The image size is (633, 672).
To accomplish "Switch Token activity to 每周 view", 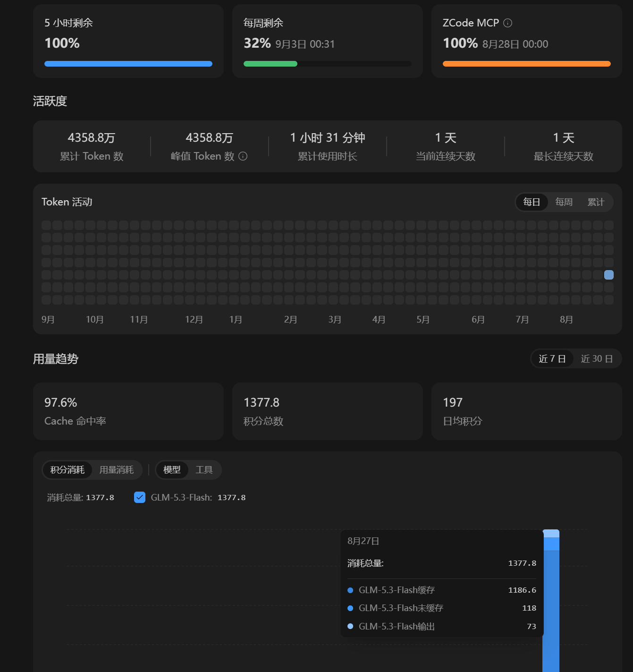I will (x=564, y=202).
